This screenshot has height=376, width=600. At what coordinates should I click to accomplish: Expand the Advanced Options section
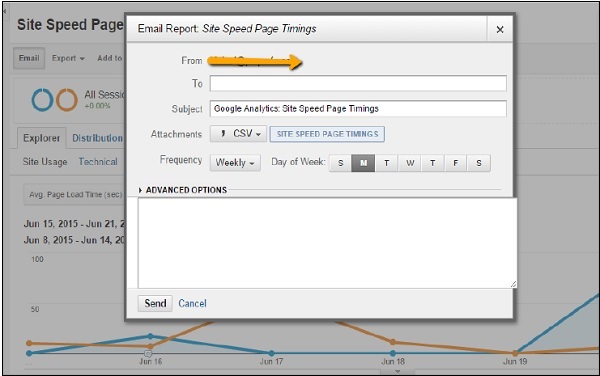tap(183, 190)
